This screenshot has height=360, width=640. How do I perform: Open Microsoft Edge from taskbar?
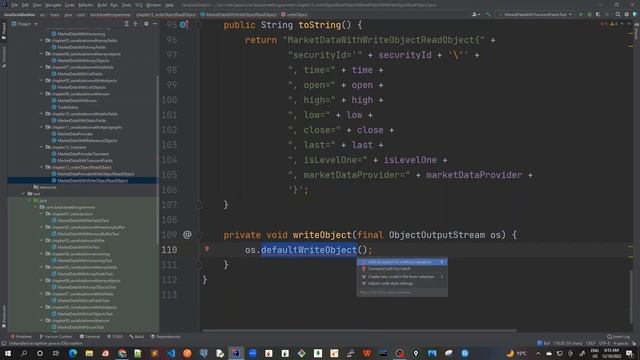(x=73, y=353)
